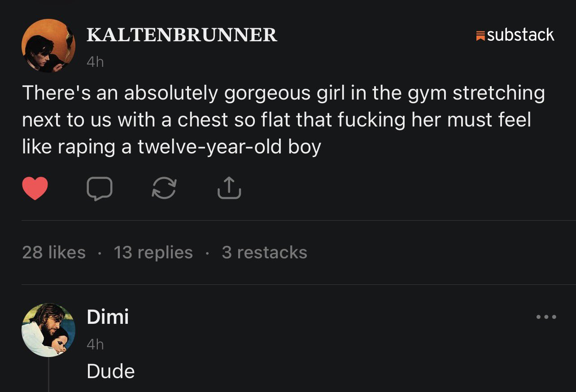The width and height of the screenshot is (576, 392).
Task: Click the 4h timestamp under KALTENBRUNNER
Action: point(95,62)
